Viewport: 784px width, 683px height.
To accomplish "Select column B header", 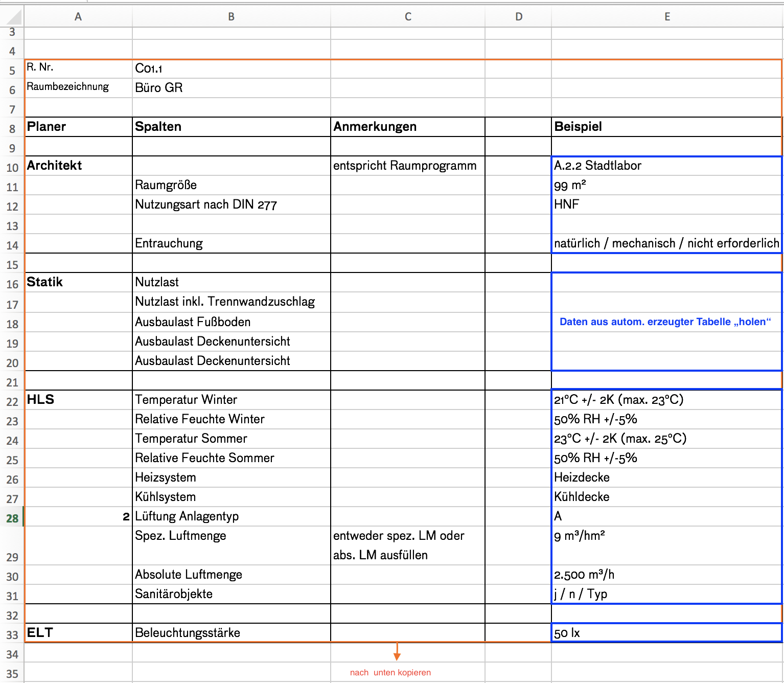I will coord(231,17).
